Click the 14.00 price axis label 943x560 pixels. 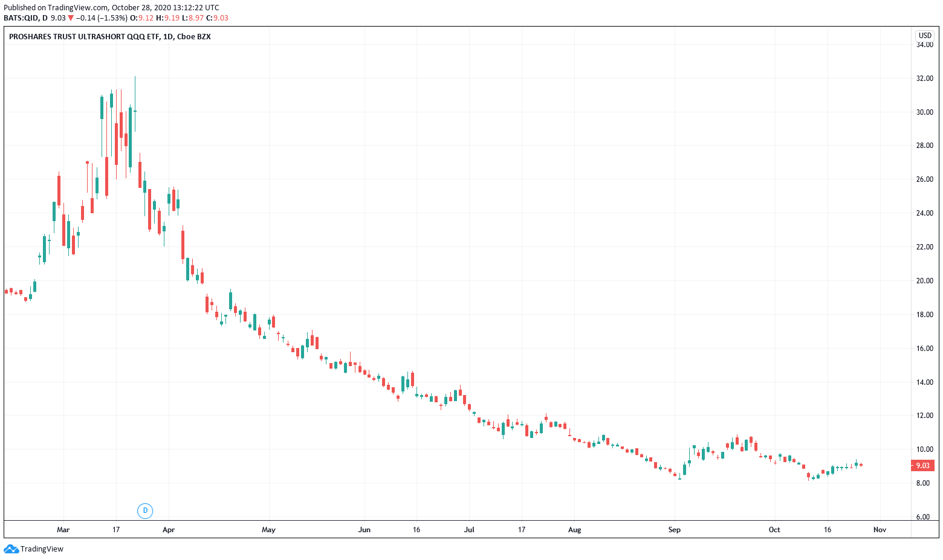tap(925, 382)
